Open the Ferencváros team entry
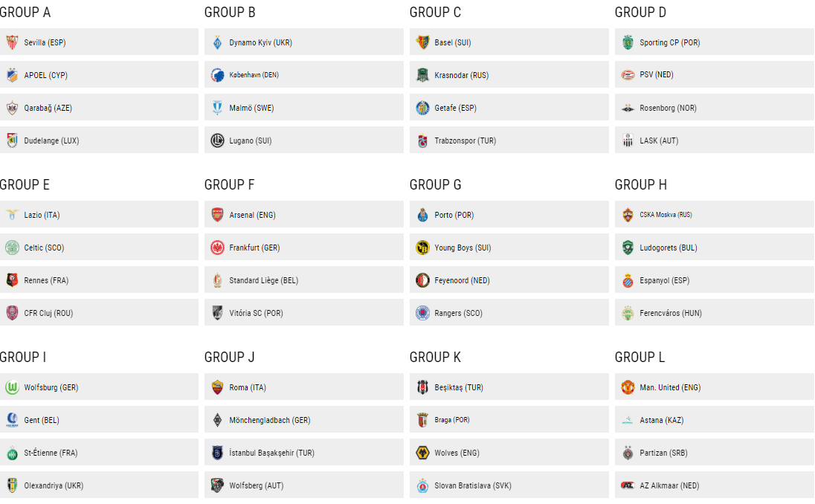Image resolution: width=815 pixels, height=504 pixels. pos(714,313)
